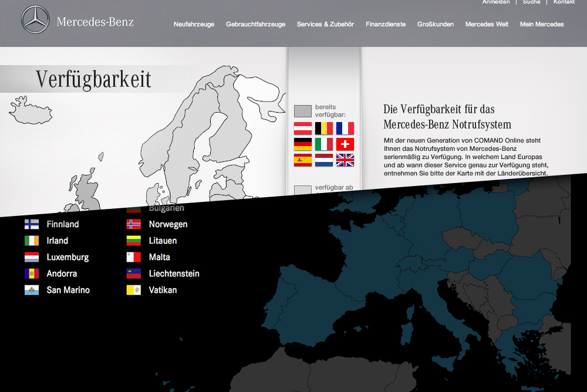This screenshot has width=587, height=392.
Task: Click the Mercedes-Benz star logo
Action: pyautogui.click(x=36, y=20)
